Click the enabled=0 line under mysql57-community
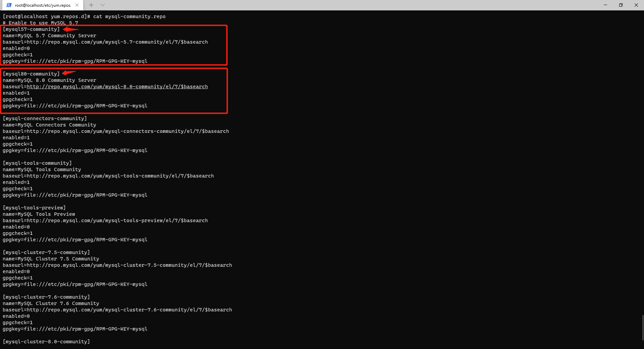This screenshot has width=644, height=349. click(x=16, y=48)
